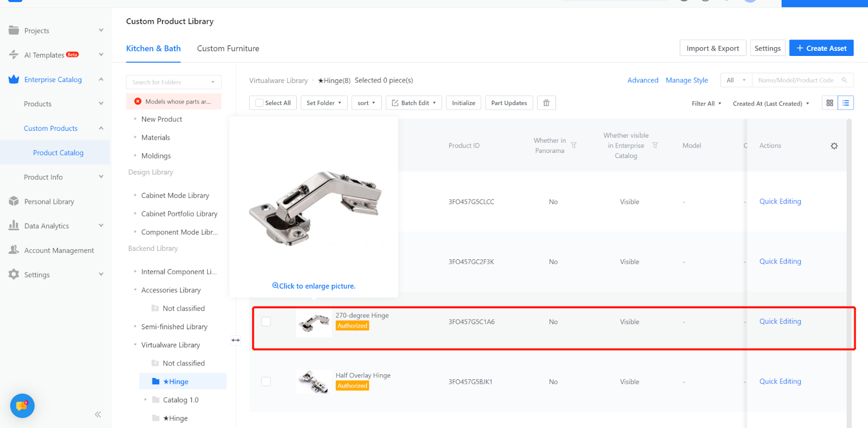Open the Batch Edit dropdown
The height and width of the screenshot is (428, 868).
(414, 103)
